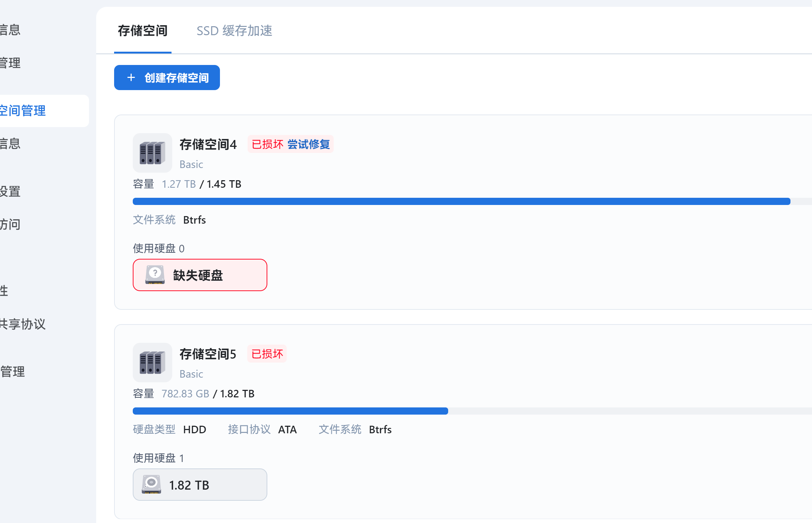Click the 存储空间4 capacity usage bar
The image size is (812, 523).
(x=472, y=201)
